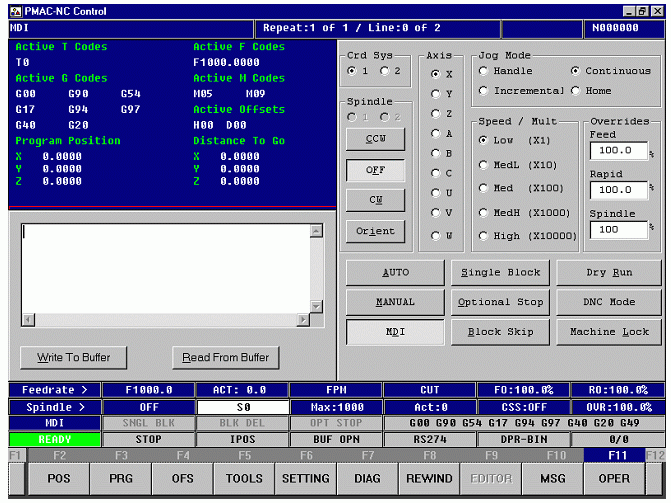
Task: Click the STOP status cell
Action: (x=148, y=440)
